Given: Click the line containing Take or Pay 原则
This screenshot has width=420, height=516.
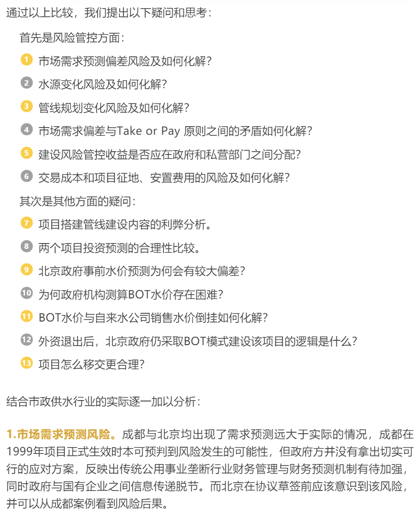Looking at the screenshot, I should [x=175, y=131].
